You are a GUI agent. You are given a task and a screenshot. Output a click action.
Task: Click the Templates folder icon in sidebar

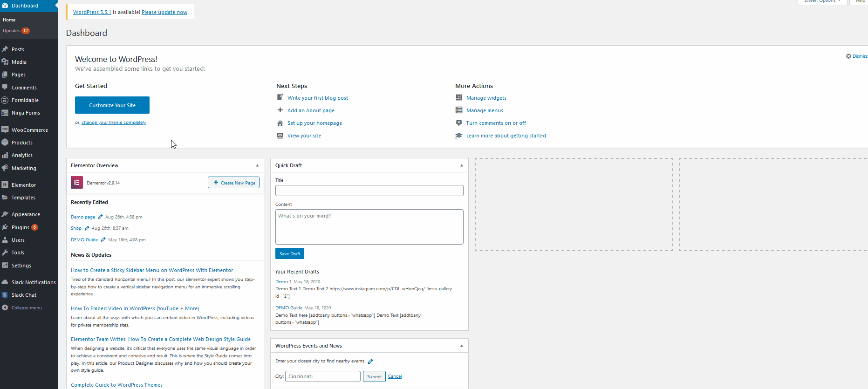(5, 198)
